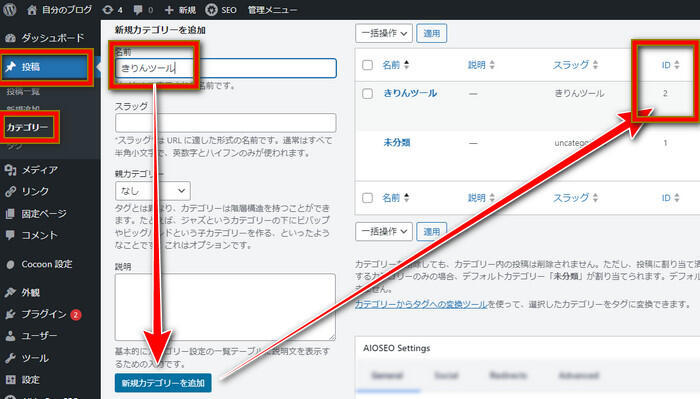Screen dimensions: 700x399
Task: Sort by ID arrows in table header
Action: point(677,65)
